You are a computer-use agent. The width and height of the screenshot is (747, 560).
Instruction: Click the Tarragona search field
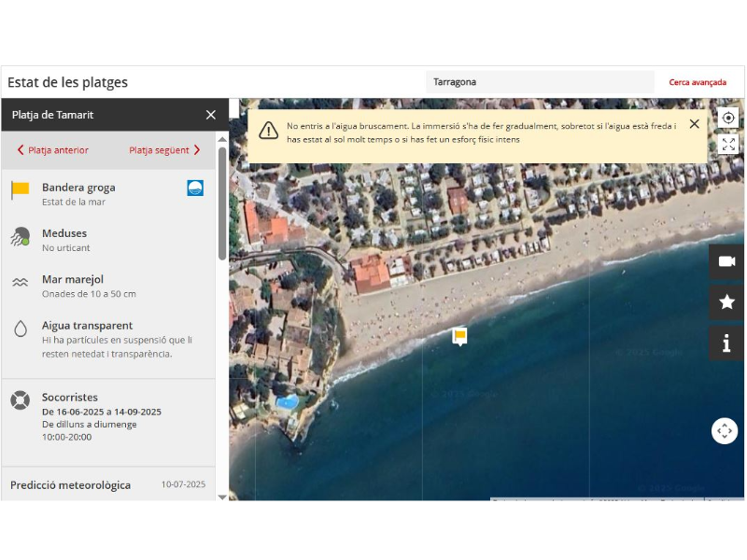[x=539, y=82]
